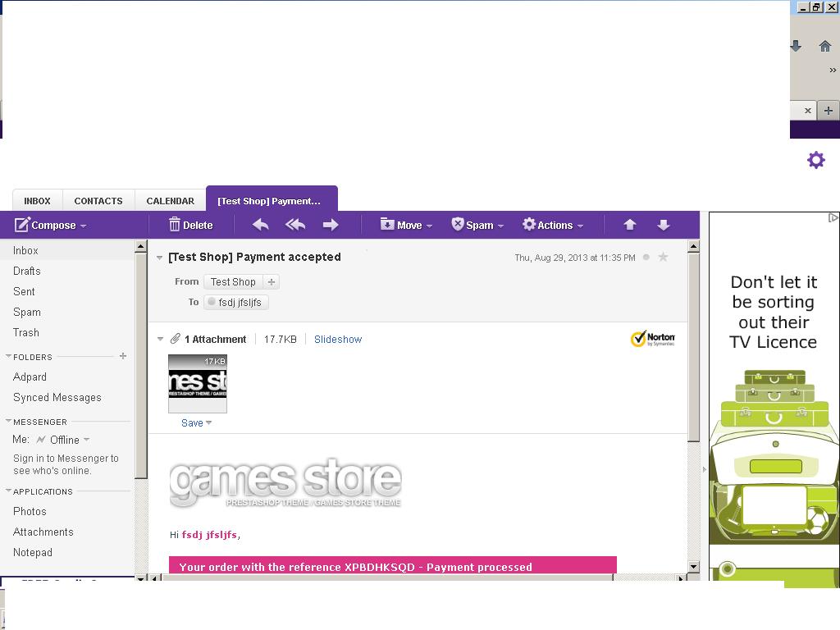Collapse the MESSENGER section
This screenshot has width=840, height=630.
point(8,421)
